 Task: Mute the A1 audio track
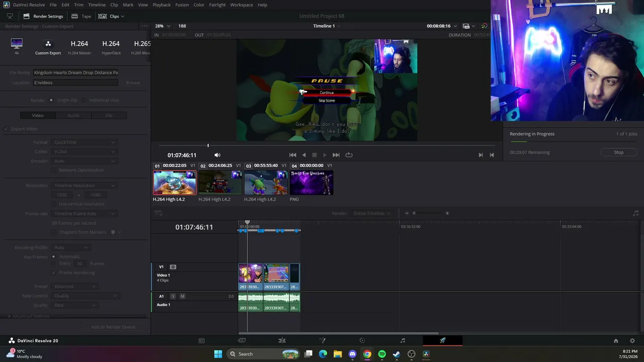click(182, 297)
